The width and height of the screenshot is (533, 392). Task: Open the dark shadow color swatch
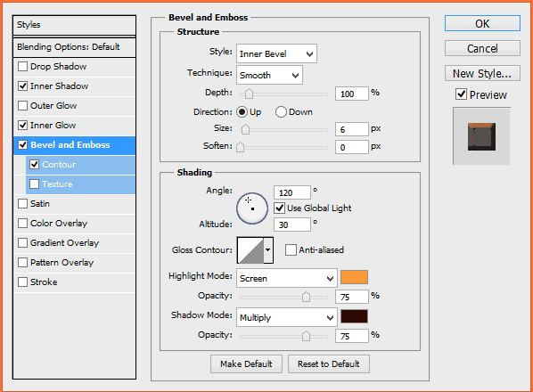coord(354,316)
